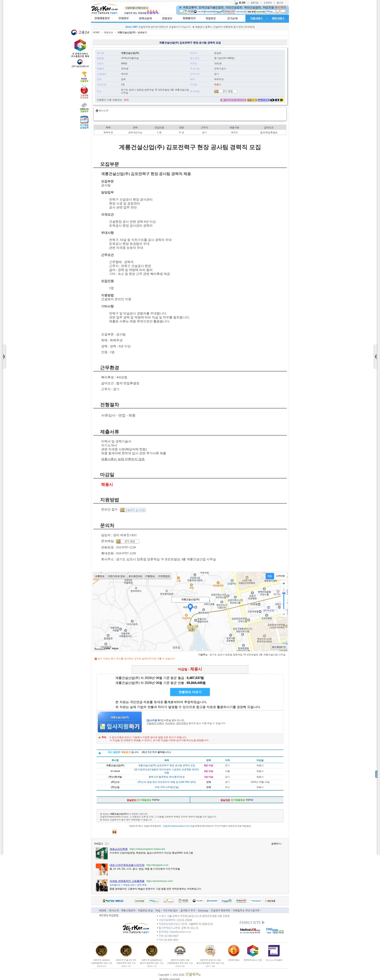Image resolution: width=380 pixels, height=980 pixels.
Task: Open the 고용24 logo link
Action: (80, 32)
